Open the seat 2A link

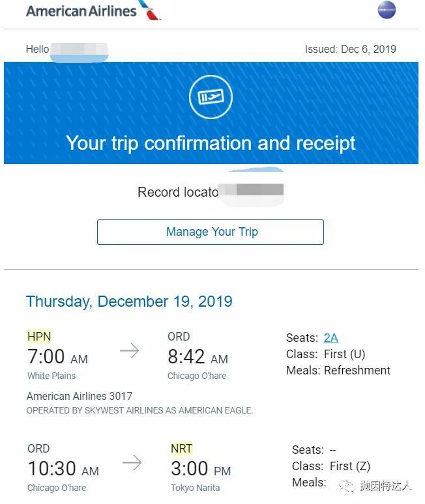pyautogui.click(x=330, y=337)
